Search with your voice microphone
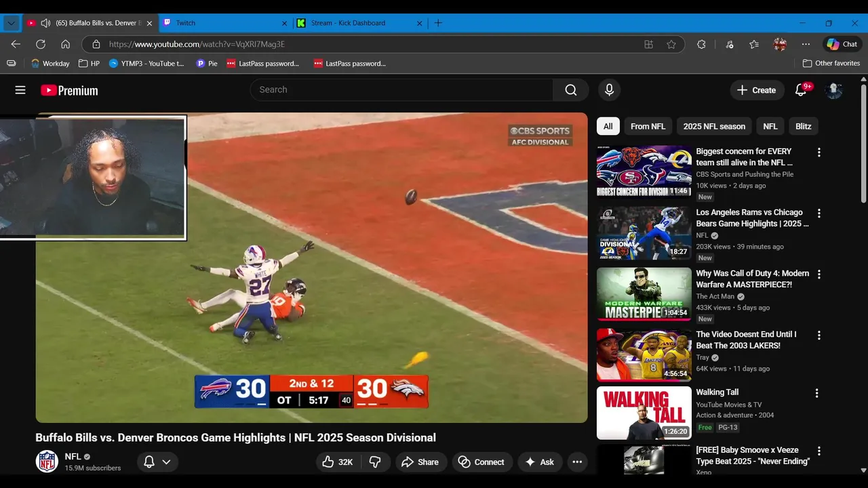 point(609,89)
